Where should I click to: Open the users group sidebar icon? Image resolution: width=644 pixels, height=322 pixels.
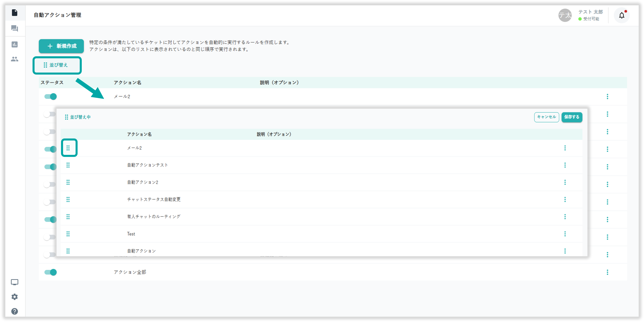click(15, 59)
